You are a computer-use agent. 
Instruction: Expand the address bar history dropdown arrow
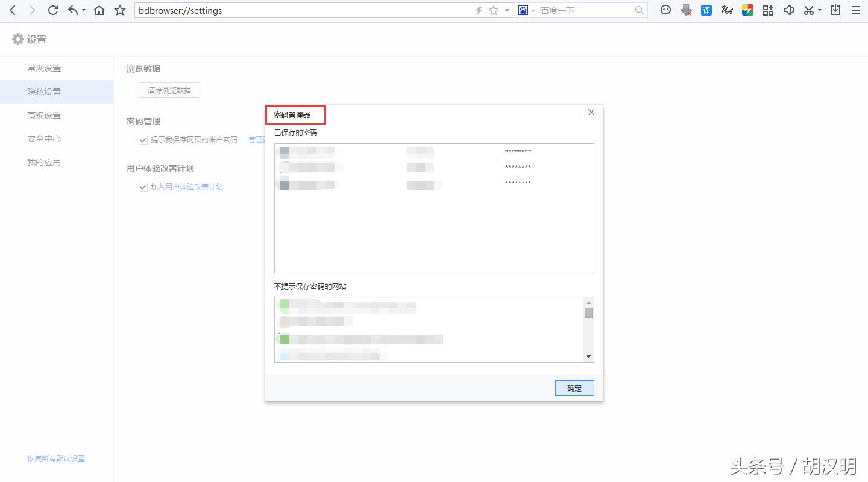pos(507,11)
